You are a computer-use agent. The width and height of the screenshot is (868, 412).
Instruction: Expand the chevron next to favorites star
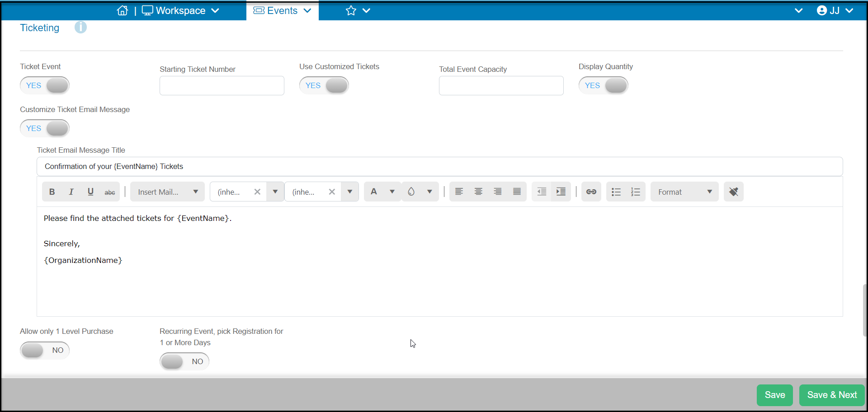[x=367, y=10]
